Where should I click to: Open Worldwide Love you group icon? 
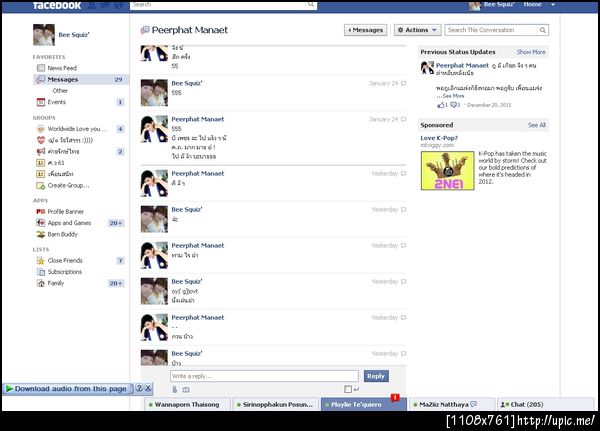(x=41, y=129)
